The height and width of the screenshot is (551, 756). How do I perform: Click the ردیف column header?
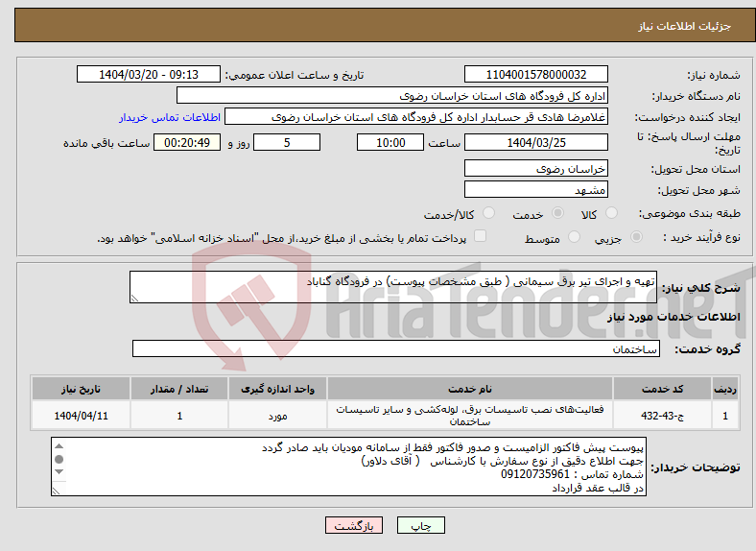725,389
